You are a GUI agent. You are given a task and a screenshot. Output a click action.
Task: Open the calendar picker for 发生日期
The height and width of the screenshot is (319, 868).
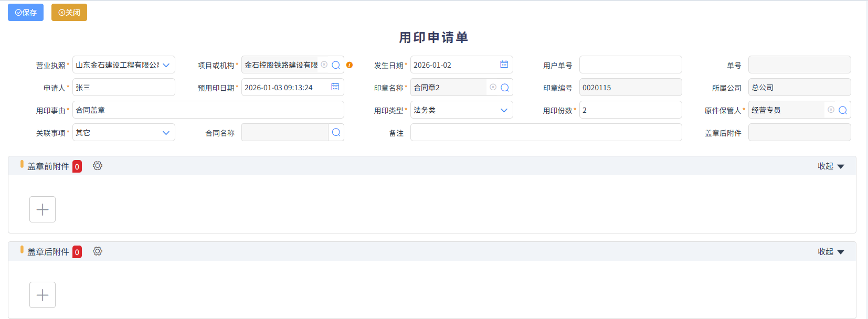pyautogui.click(x=504, y=65)
